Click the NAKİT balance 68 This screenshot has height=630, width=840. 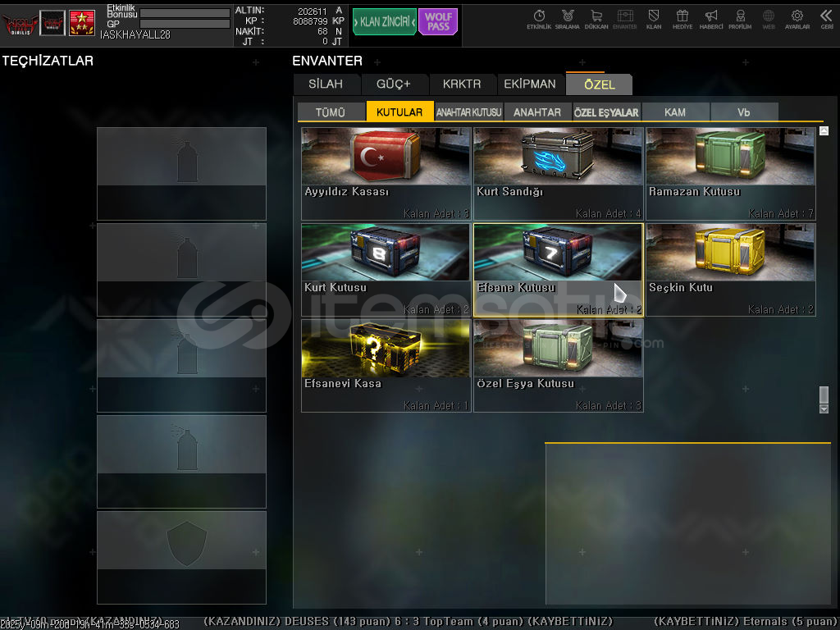click(322, 32)
